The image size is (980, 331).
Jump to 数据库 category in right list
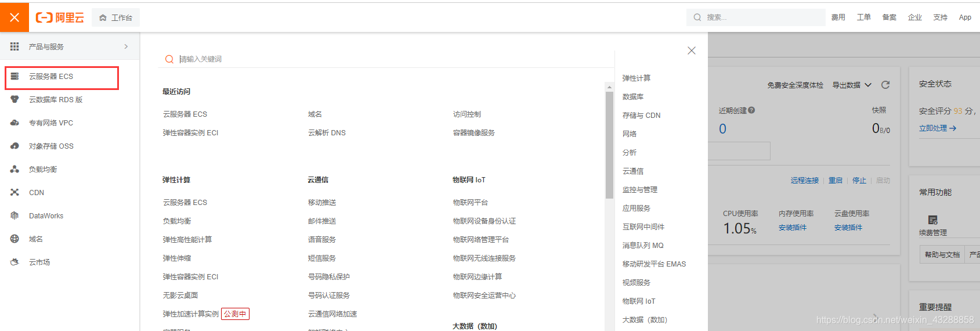coord(633,97)
